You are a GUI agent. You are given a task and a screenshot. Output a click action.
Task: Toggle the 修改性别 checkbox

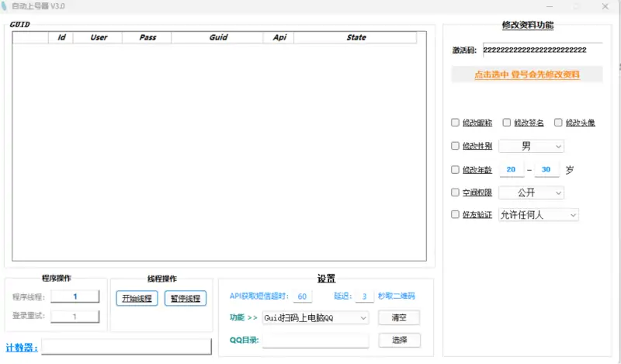tap(456, 146)
